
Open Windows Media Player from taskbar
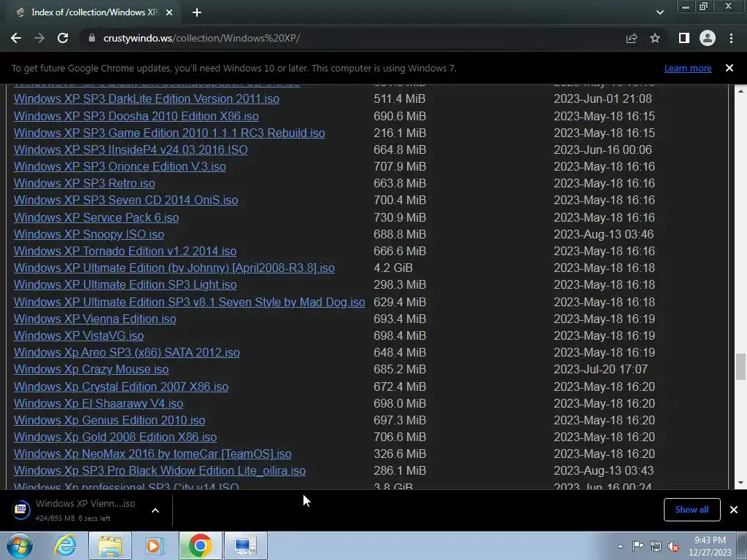(155, 545)
